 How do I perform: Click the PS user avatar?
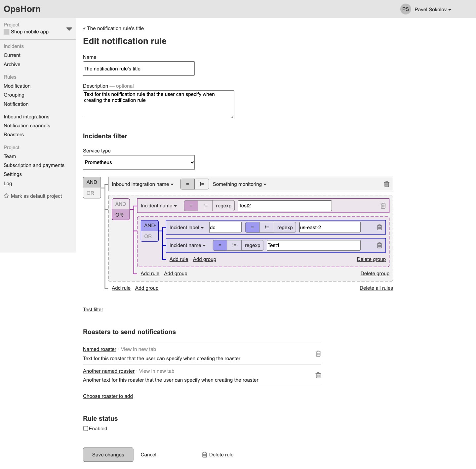pyautogui.click(x=406, y=9)
